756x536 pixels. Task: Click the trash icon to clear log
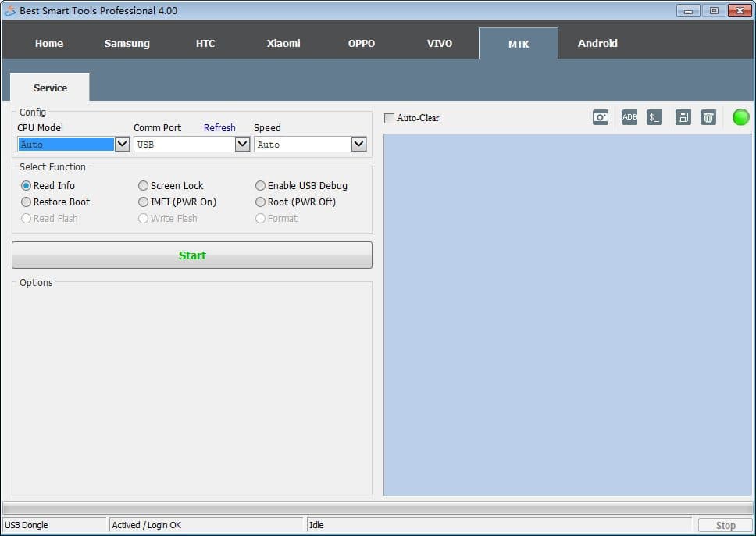pos(708,117)
